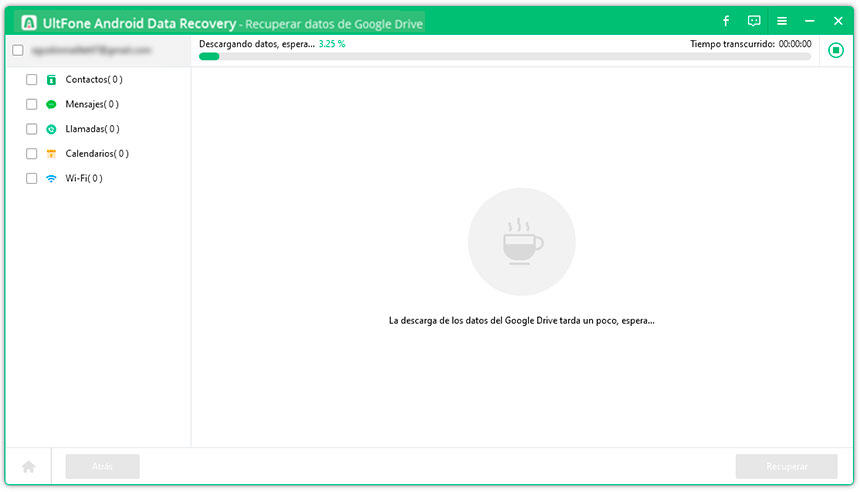
Task: Click the Calendarios calendar icon
Action: click(x=51, y=154)
